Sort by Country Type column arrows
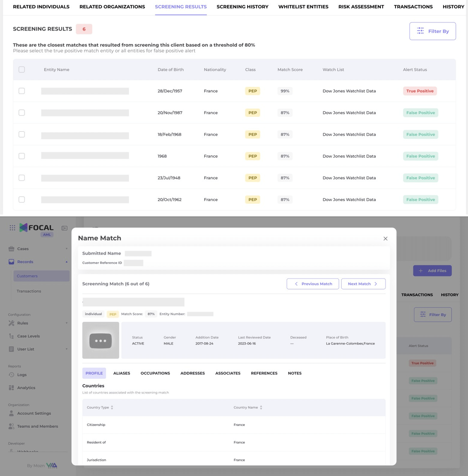Viewport: 468px width, 476px height. click(x=112, y=407)
